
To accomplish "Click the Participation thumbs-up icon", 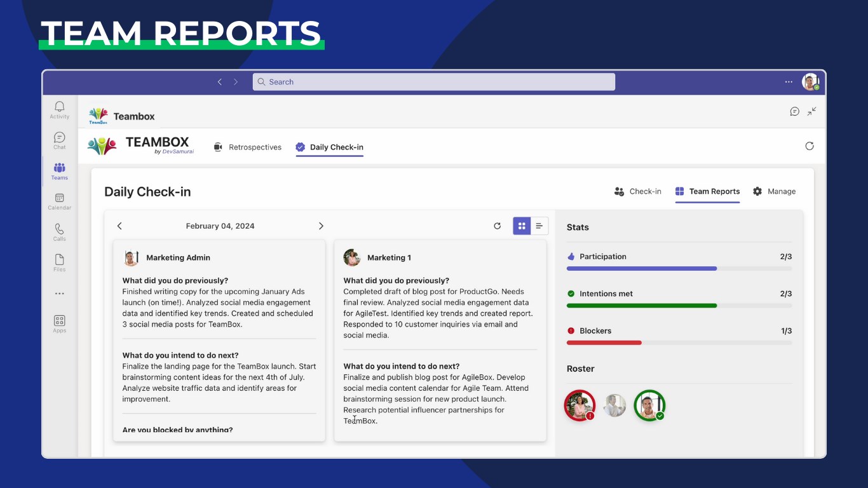I will (x=571, y=257).
